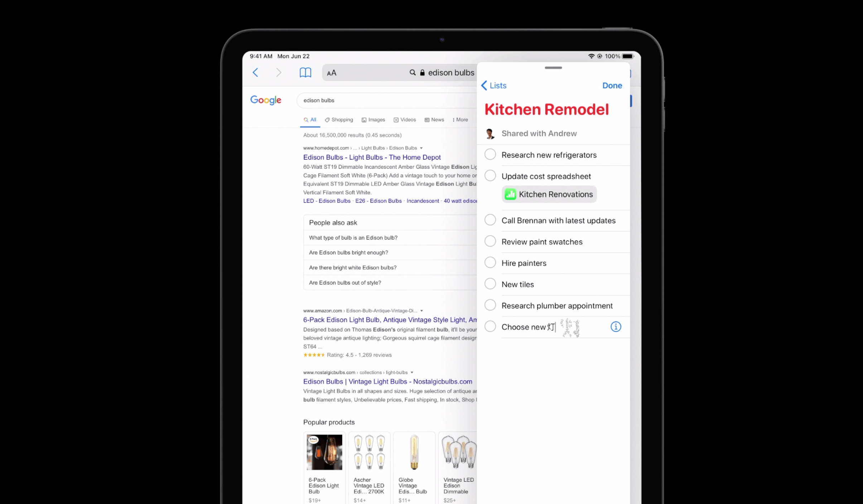Image resolution: width=863 pixels, height=504 pixels.
Task: Open the Vintage LED Edison Dimmable thumbnail
Action: click(x=459, y=452)
